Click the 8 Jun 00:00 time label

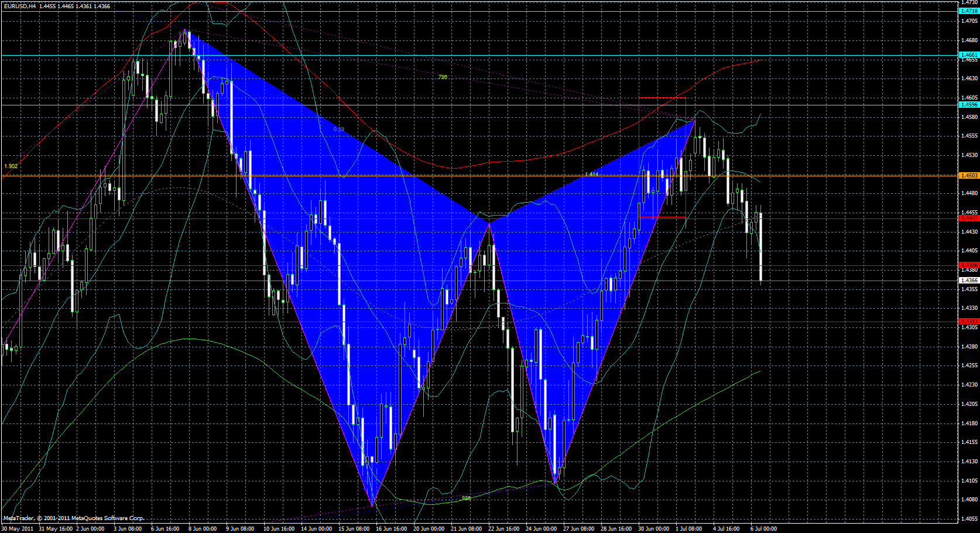[x=203, y=529]
